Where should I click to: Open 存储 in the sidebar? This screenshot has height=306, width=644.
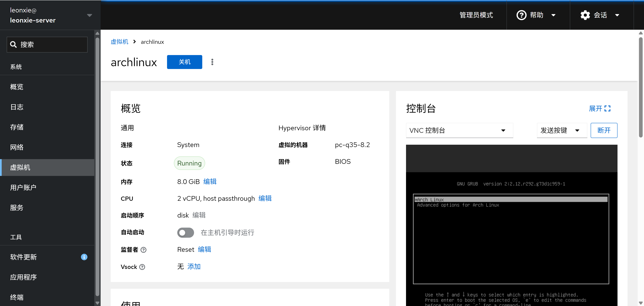(47, 127)
